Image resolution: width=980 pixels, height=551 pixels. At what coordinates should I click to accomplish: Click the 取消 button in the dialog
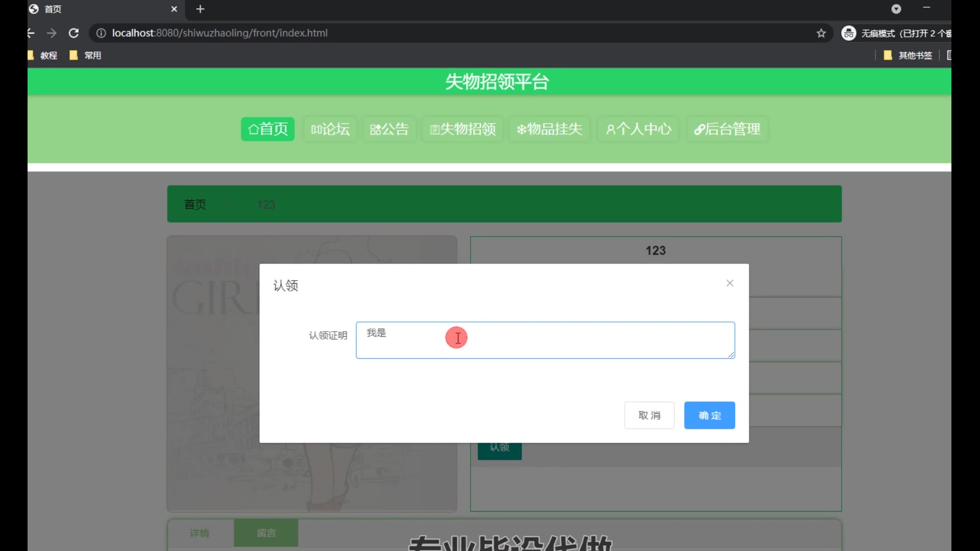click(x=649, y=415)
